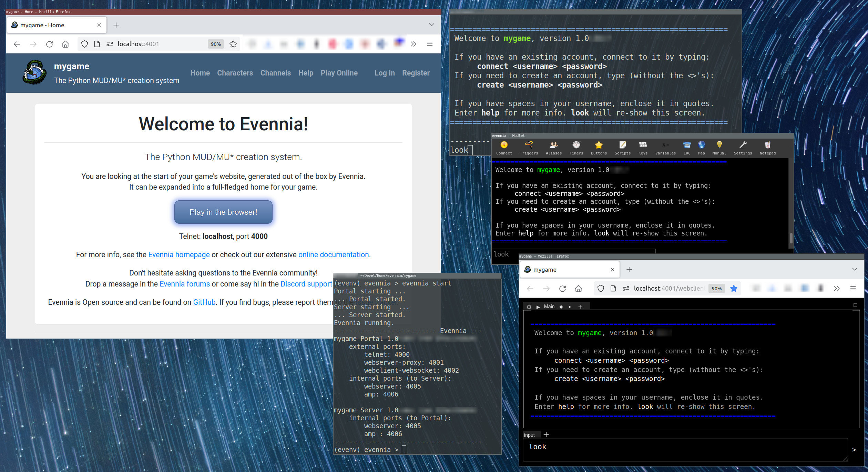Open the list-all-tabs dropdown arrow
This screenshot has width=868, height=472.
click(x=431, y=24)
